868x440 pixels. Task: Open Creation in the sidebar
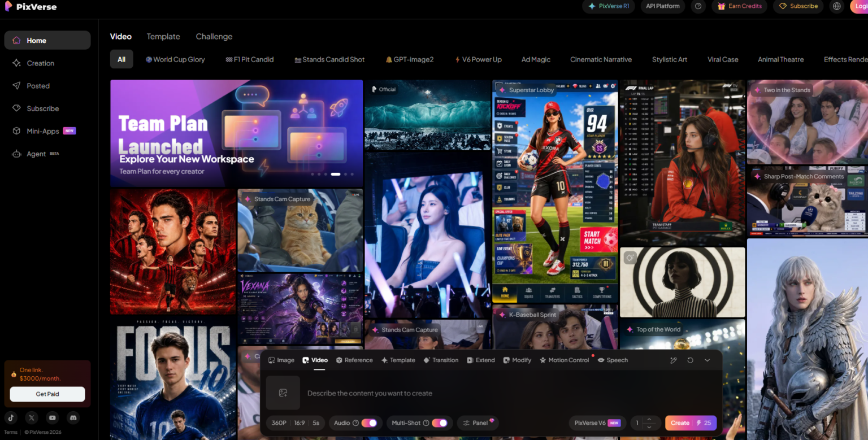pos(47,63)
